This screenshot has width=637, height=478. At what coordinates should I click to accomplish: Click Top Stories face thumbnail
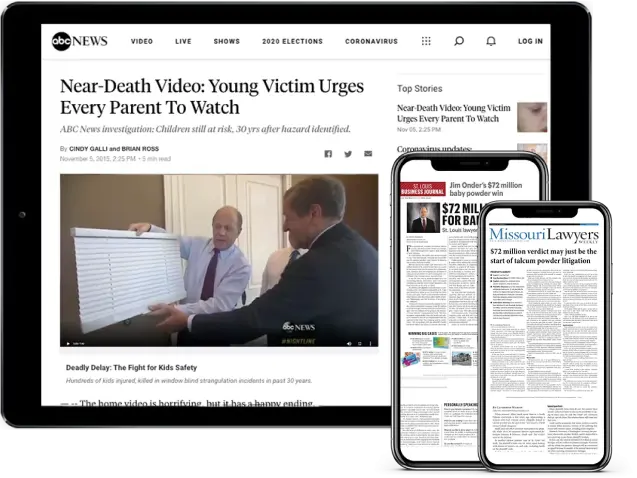(x=532, y=117)
